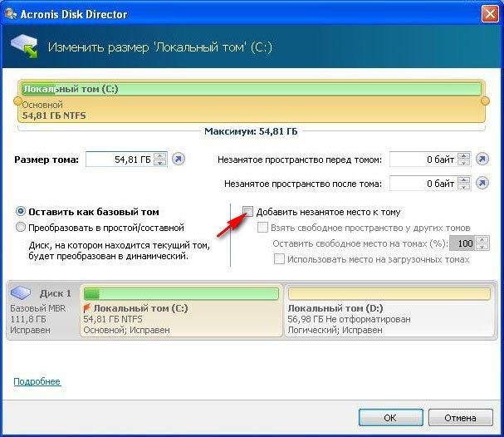The image size is (504, 437).
Task: Click the OK button
Action: [x=390, y=417]
